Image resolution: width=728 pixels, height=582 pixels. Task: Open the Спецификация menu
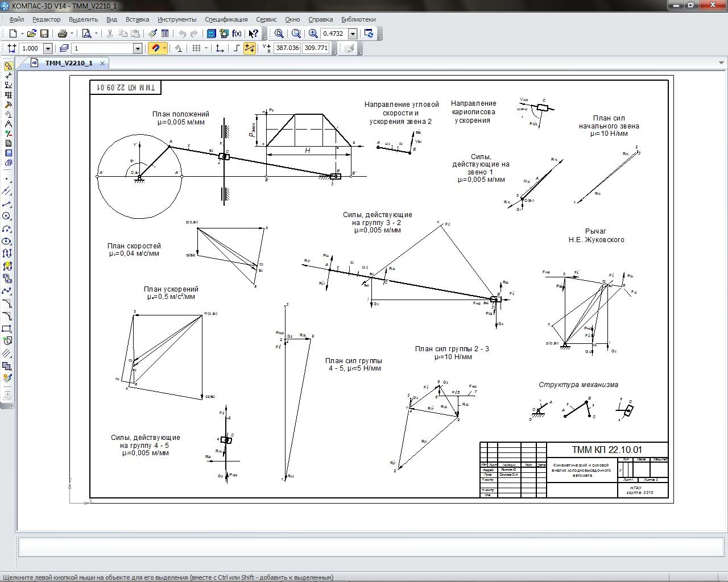226,19
